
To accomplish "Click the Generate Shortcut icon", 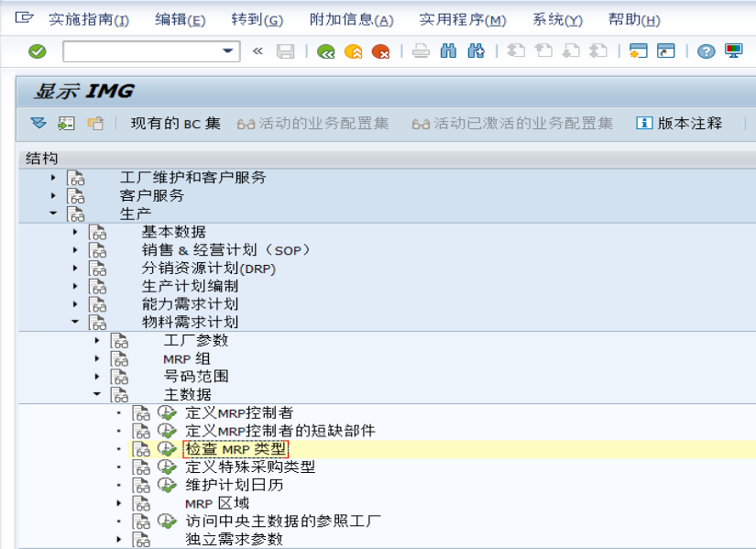I will pyautogui.click(x=666, y=50).
